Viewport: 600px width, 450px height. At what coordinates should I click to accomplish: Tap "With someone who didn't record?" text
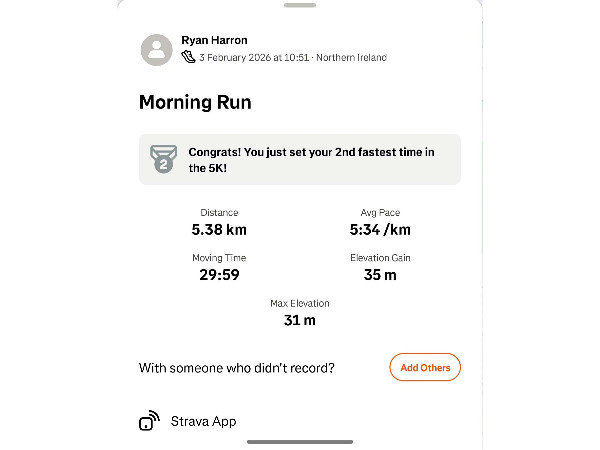pyautogui.click(x=236, y=368)
